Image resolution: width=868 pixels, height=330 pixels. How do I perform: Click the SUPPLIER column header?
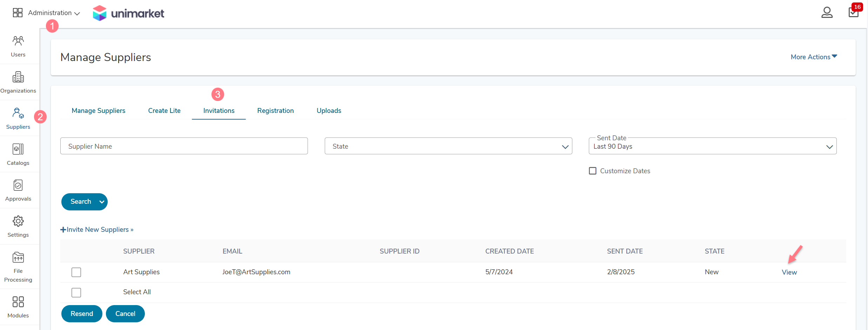click(139, 251)
